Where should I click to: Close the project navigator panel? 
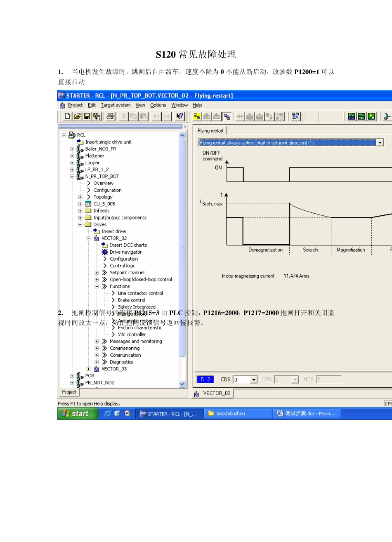point(185,127)
